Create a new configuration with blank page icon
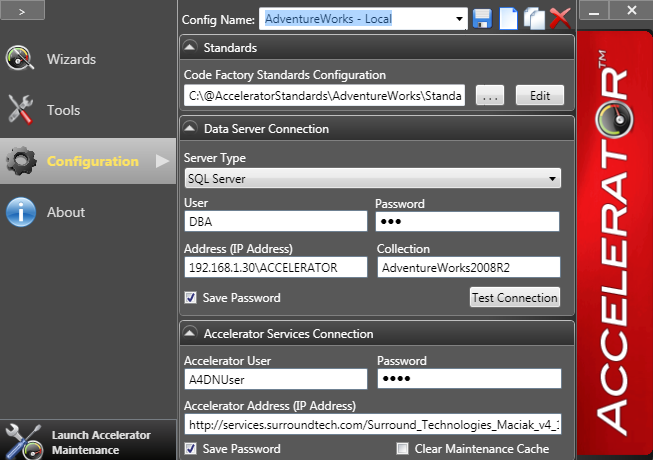The height and width of the screenshot is (460, 653). (x=508, y=19)
